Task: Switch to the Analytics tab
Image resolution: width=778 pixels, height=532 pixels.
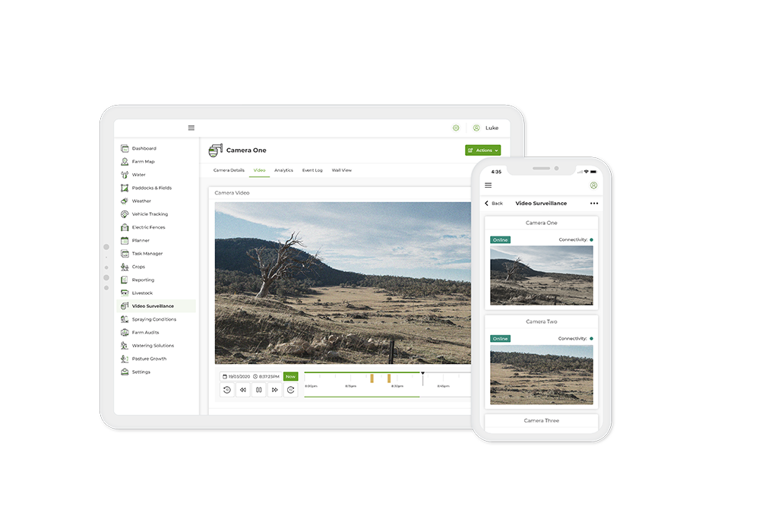Action: click(x=283, y=170)
